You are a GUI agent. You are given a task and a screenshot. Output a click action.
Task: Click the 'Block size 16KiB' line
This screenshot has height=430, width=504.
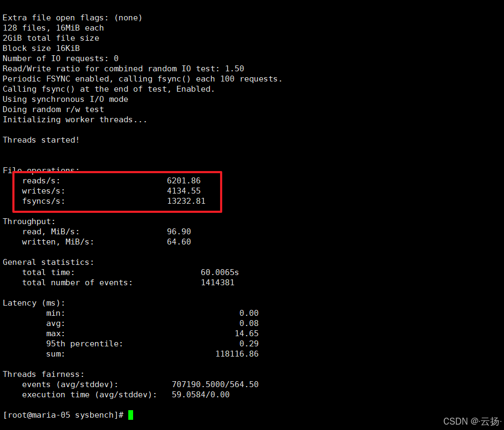(x=41, y=48)
